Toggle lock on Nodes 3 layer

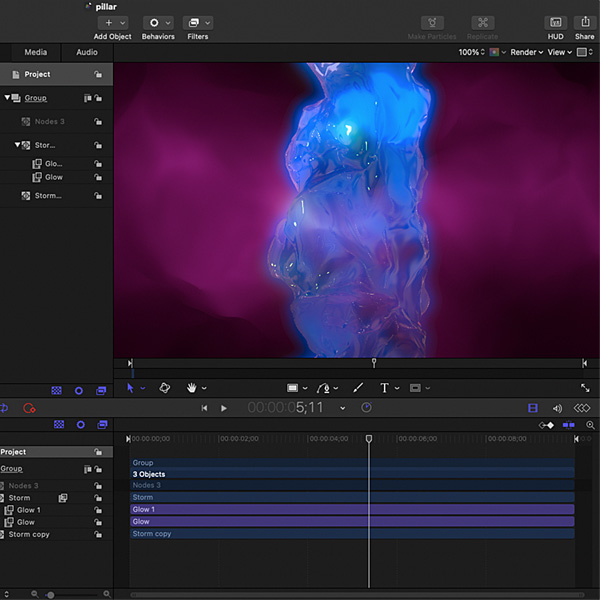tap(98, 122)
